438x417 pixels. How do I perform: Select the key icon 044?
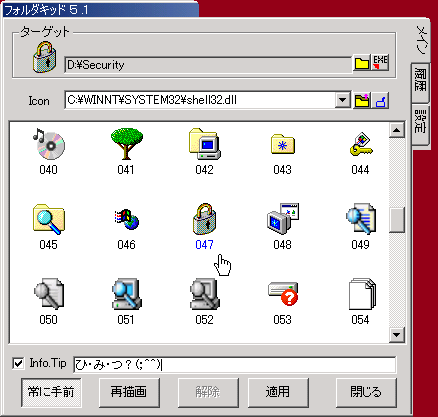coord(361,144)
